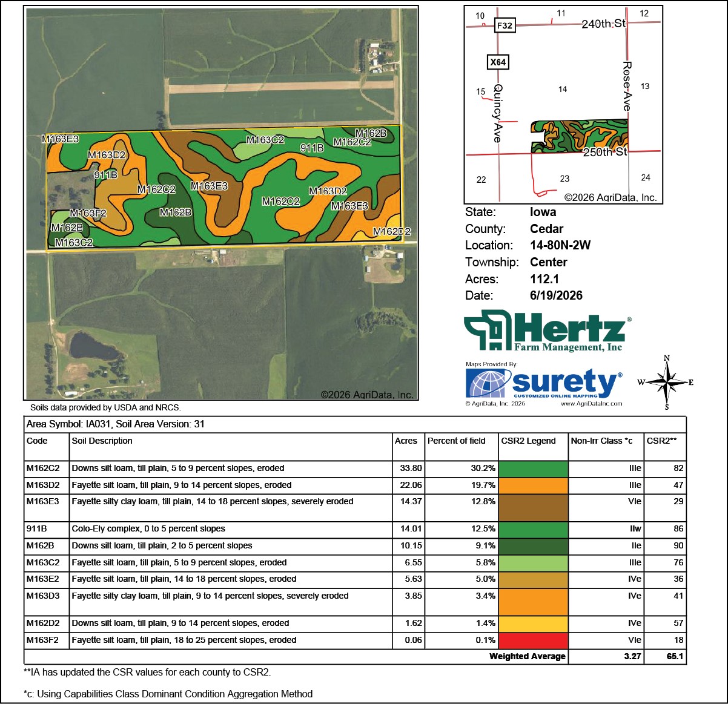Image resolution: width=728 pixels, height=704 pixels.
Task: Click the CSR2 footnote about IA updates
Action: [147, 673]
